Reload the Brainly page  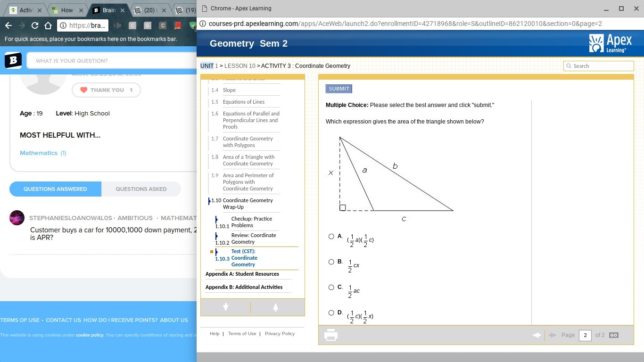pyautogui.click(x=35, y=25)
